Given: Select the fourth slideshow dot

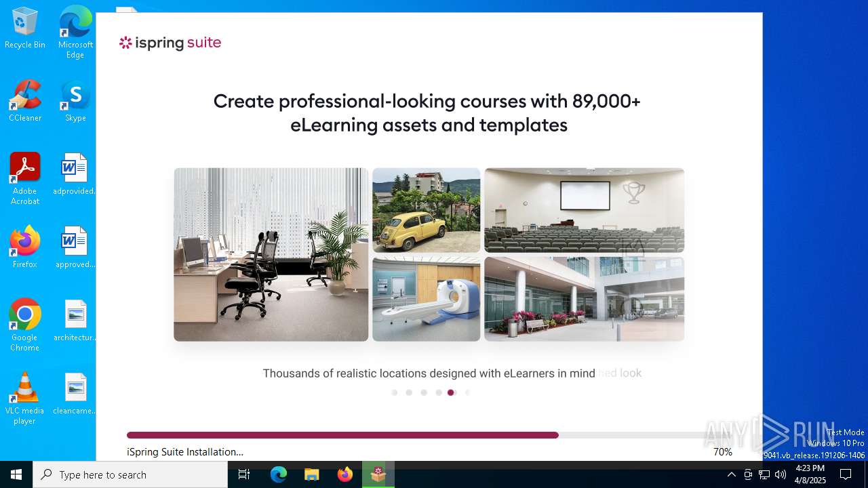Looking at the screenshot, I should (x=439, y=392).
